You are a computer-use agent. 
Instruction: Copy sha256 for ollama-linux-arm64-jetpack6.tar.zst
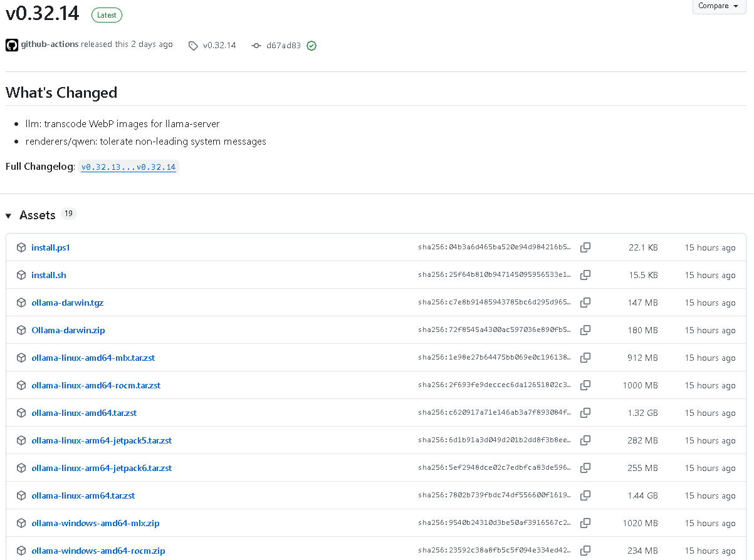click(x=585, y=468)
